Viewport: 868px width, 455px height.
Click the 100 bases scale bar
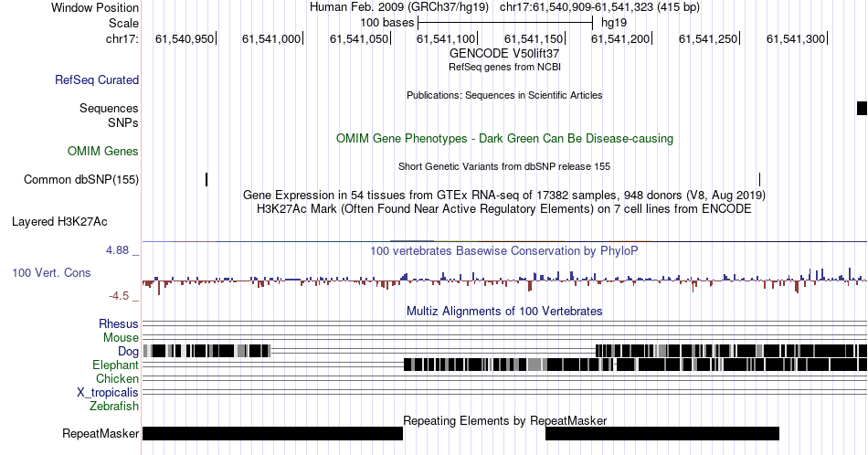[505, 23]
